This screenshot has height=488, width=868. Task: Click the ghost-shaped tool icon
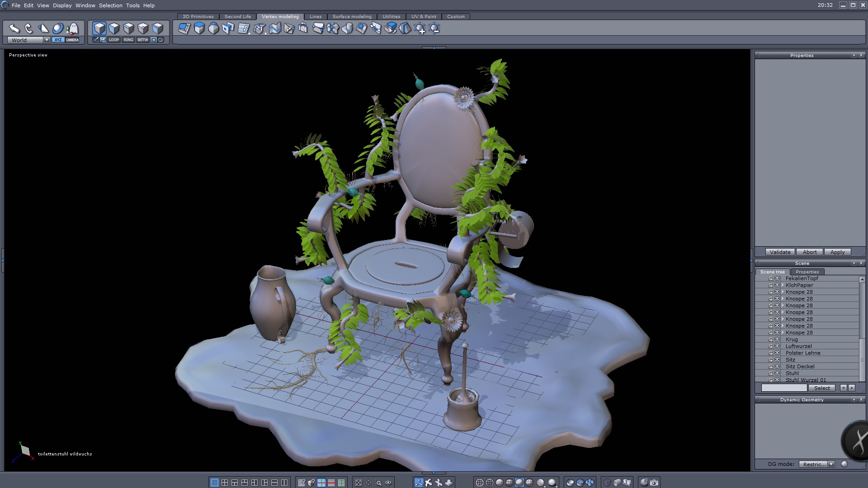(73, 29)
